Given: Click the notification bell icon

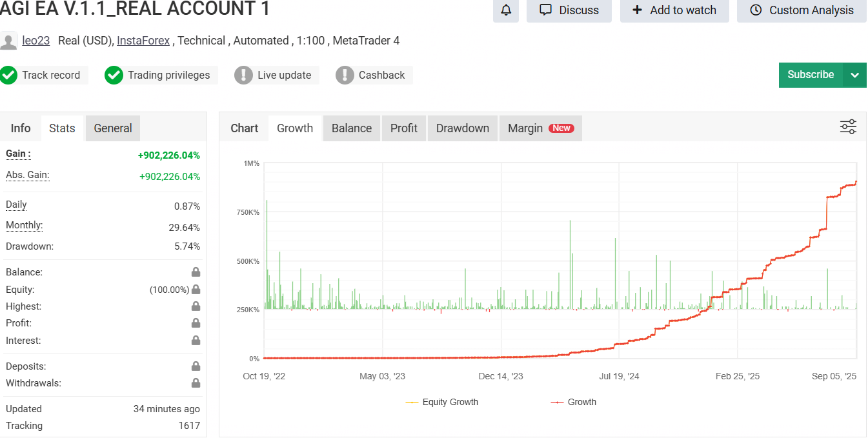Looking at the screenshot, I should click(x=506, y=10).
